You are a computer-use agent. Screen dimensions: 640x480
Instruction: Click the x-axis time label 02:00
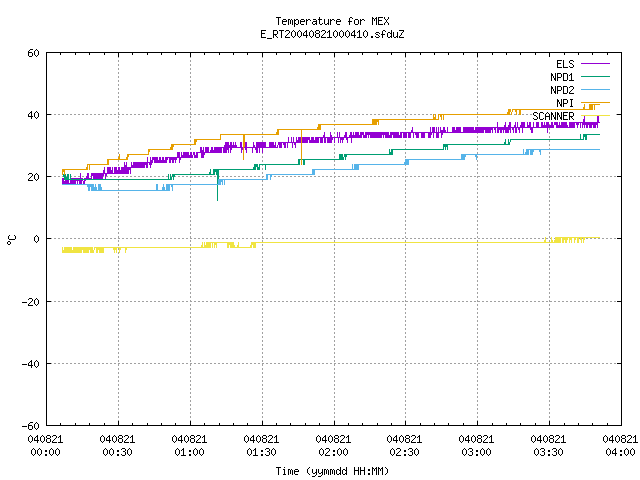coord(333,452)
